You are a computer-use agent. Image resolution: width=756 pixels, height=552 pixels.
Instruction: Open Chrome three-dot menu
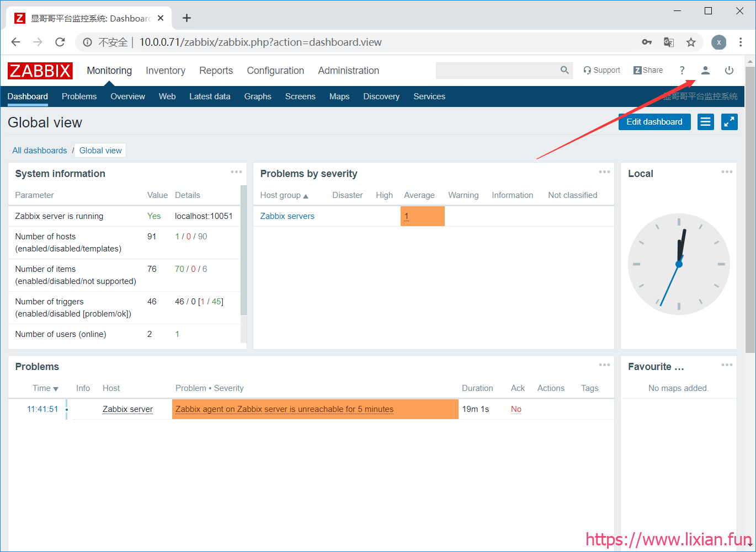[x=741, y=42]
